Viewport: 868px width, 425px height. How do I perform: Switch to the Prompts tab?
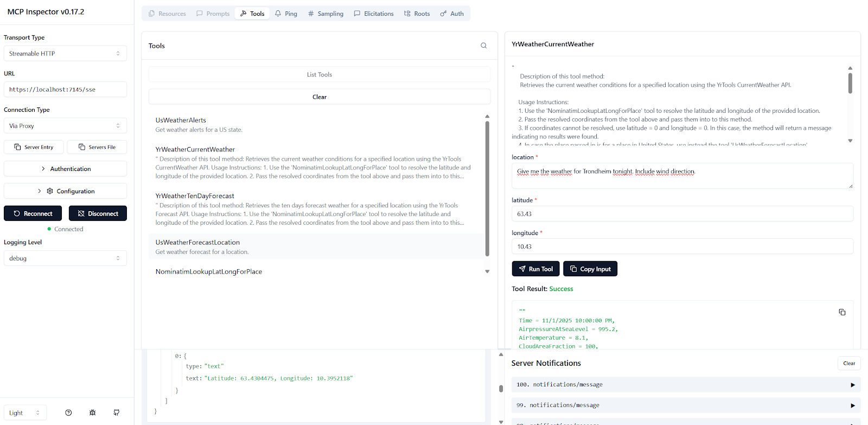pyautogui.click(x=213, y=14)
